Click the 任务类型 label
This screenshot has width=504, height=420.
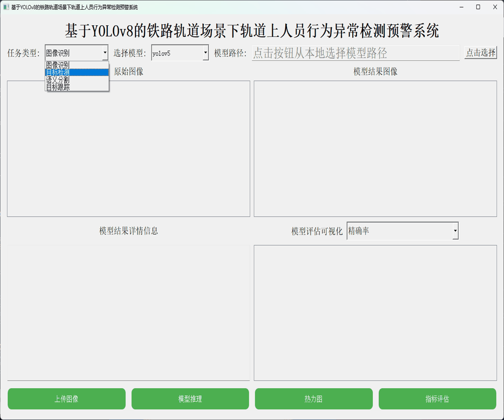pyautogui.click(x=24, y=53)
